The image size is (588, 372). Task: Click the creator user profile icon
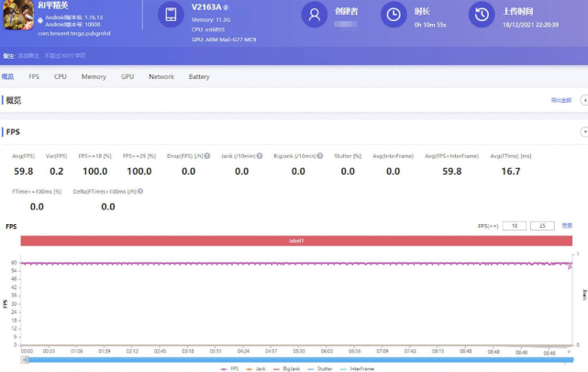point(316,15)
